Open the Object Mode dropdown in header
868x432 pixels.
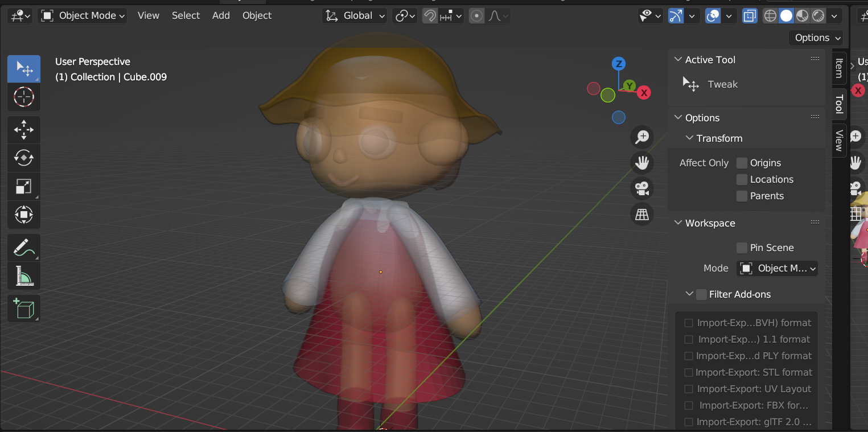pos(83,16)
